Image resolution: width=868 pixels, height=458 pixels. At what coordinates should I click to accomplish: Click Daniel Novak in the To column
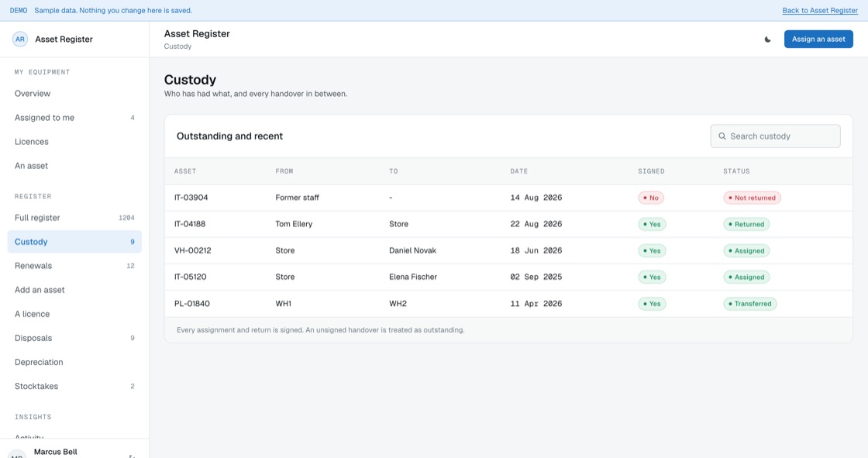point(412,251)
